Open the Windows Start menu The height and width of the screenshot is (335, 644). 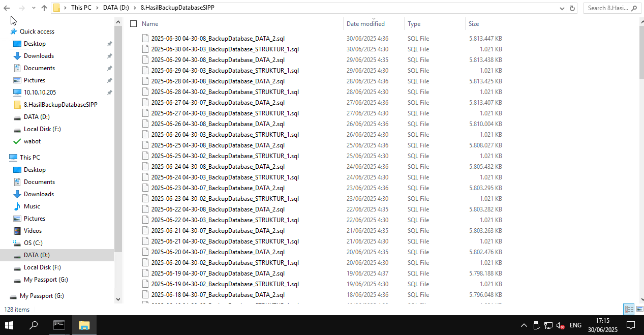[9, 325]
